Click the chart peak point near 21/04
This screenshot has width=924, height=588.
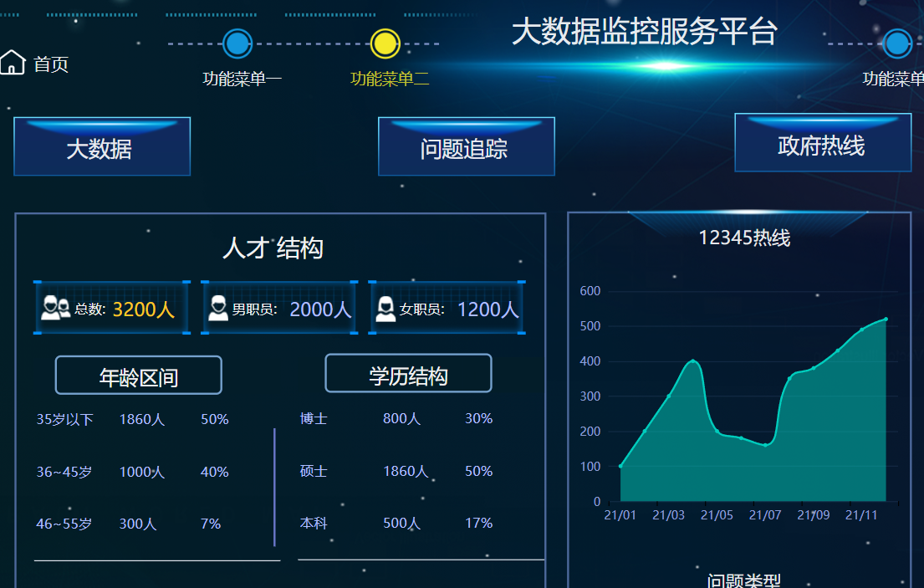(x=693, y=360)
